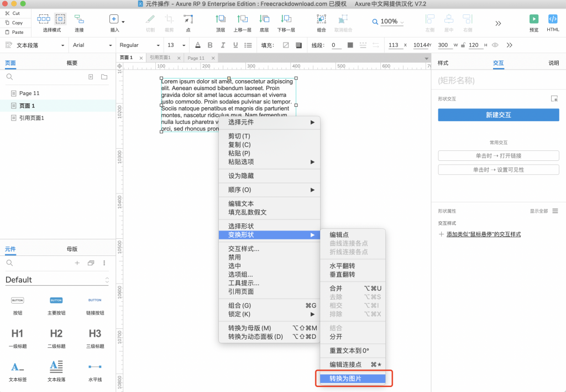Open the zoom 100% dropdown

(x=388, y=22)
